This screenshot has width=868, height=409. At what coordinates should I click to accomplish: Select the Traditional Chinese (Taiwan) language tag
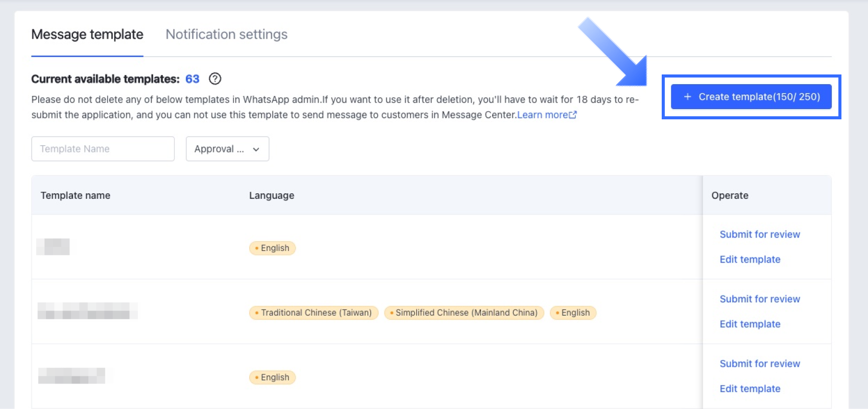coord(314,313)
